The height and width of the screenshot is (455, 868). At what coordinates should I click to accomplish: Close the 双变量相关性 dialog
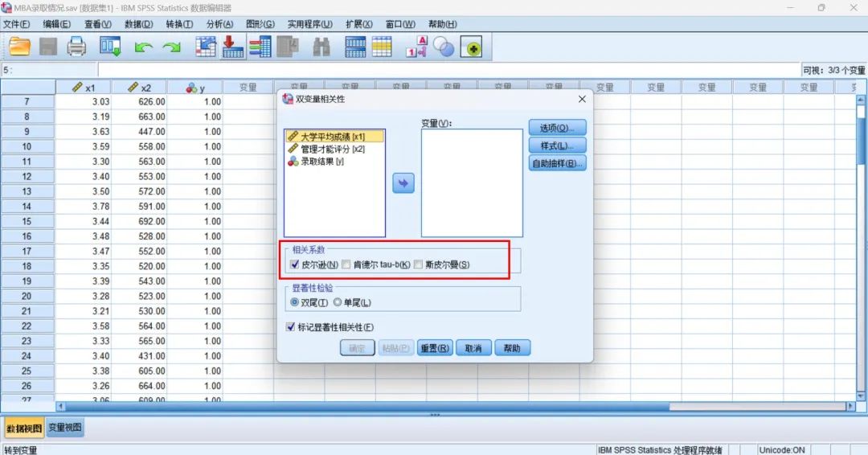tap(582, 99)
